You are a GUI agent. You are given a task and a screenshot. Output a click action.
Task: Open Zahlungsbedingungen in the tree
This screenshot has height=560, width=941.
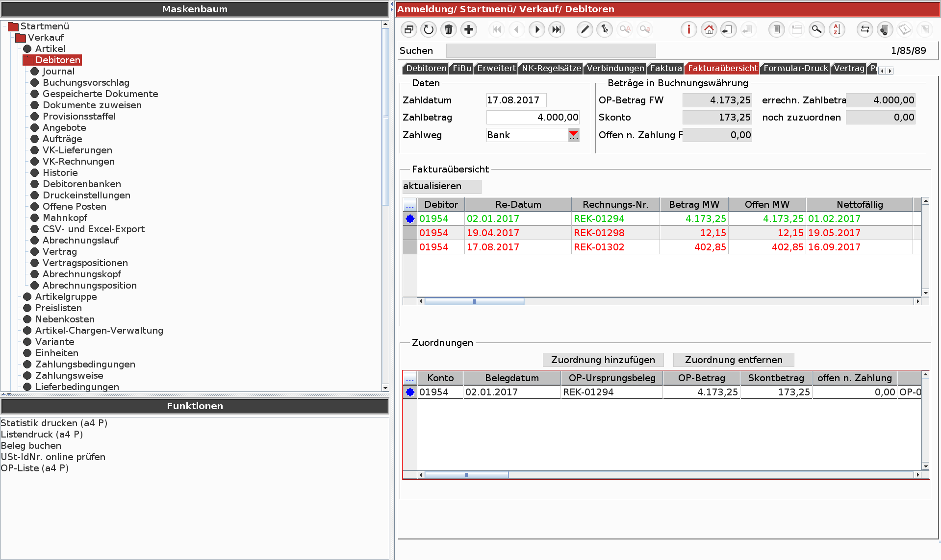85,364
